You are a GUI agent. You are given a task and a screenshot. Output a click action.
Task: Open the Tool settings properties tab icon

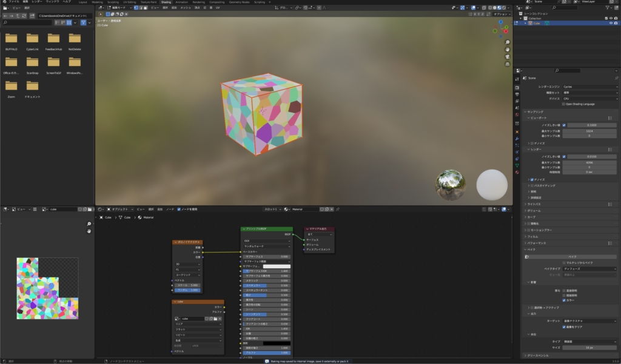[517, 79]
